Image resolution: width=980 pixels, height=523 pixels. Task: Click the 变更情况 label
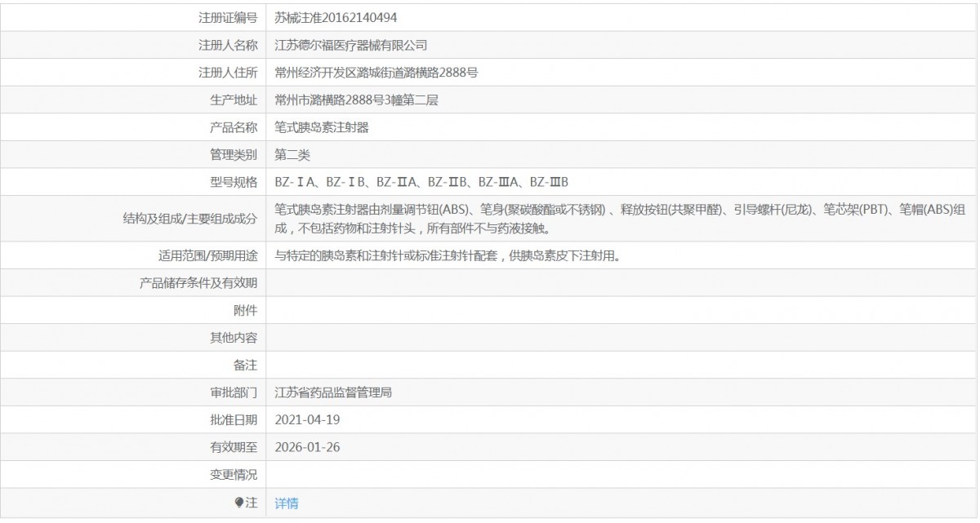pos(234,474)
